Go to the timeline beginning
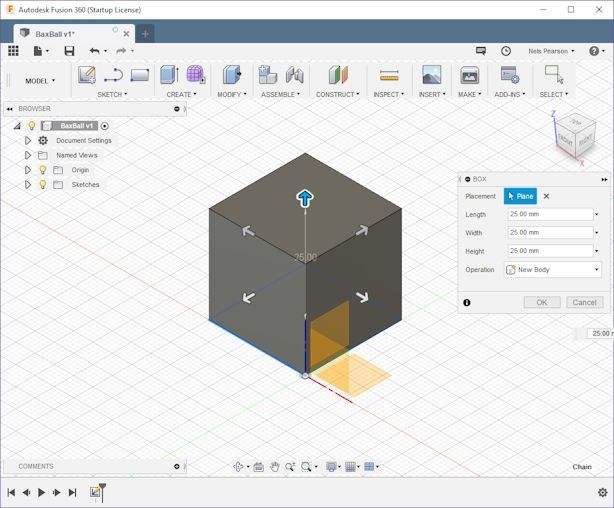Screen dimensions: 614x508 (x=11, y=492)
